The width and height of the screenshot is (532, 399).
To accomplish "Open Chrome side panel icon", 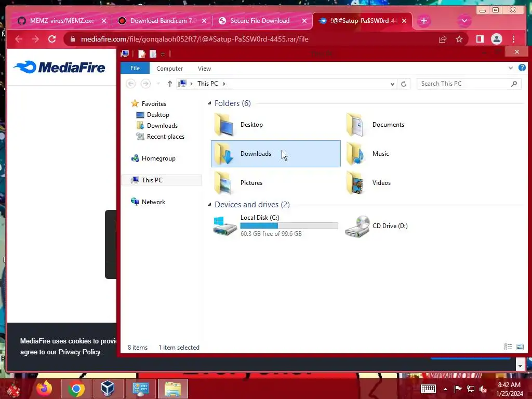I will [x=480, y=39].
